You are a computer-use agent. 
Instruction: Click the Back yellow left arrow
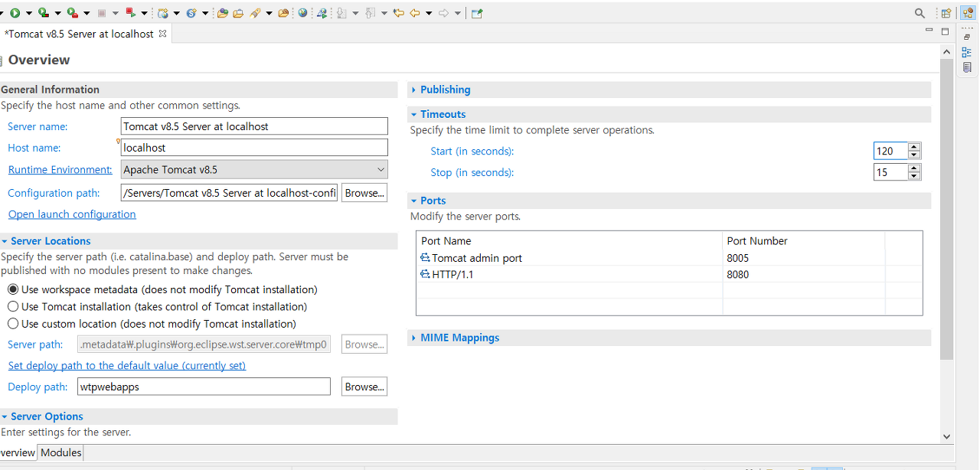coord(415,13)
